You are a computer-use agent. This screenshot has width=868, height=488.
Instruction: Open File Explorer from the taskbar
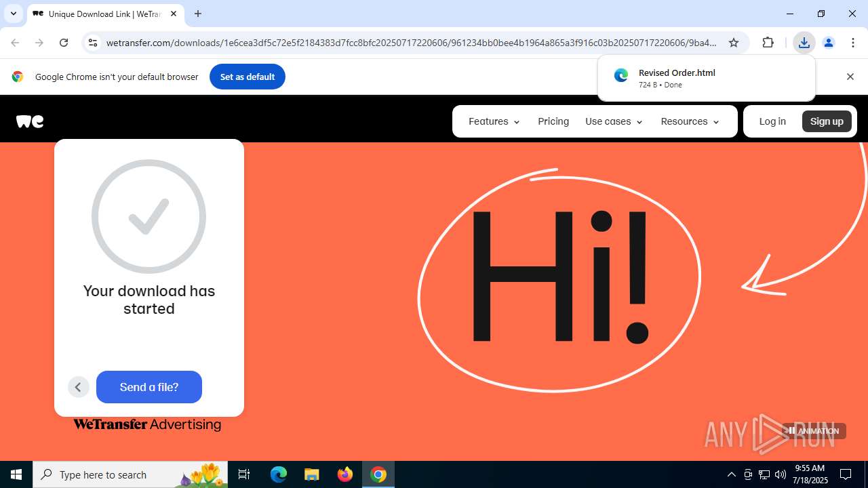[312, 474]
